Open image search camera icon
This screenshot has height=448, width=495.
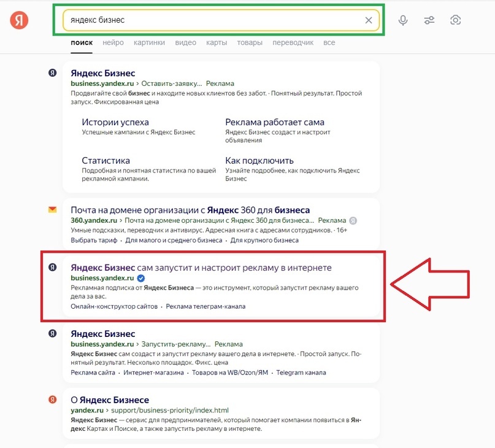point(455,20)
